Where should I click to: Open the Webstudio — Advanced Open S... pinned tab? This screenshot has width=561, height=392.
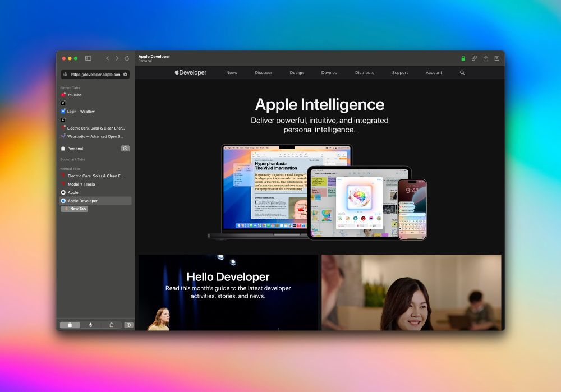(x=95, y=136)
